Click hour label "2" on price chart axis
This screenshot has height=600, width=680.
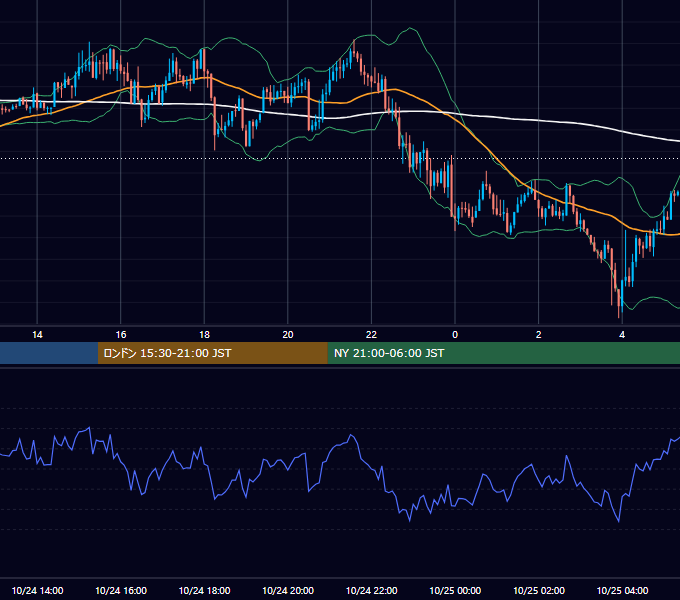click(539, 335)
